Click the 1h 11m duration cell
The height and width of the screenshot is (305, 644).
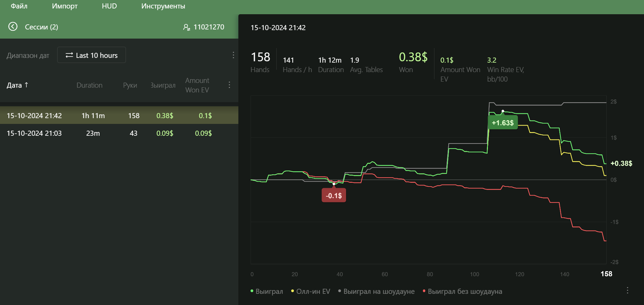click(x=93, y=115)
